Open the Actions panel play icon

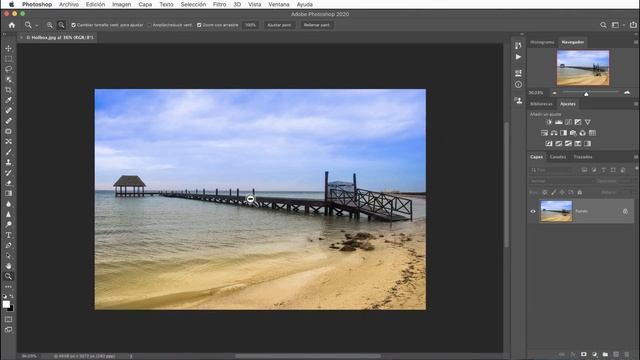tap(518, 57)
